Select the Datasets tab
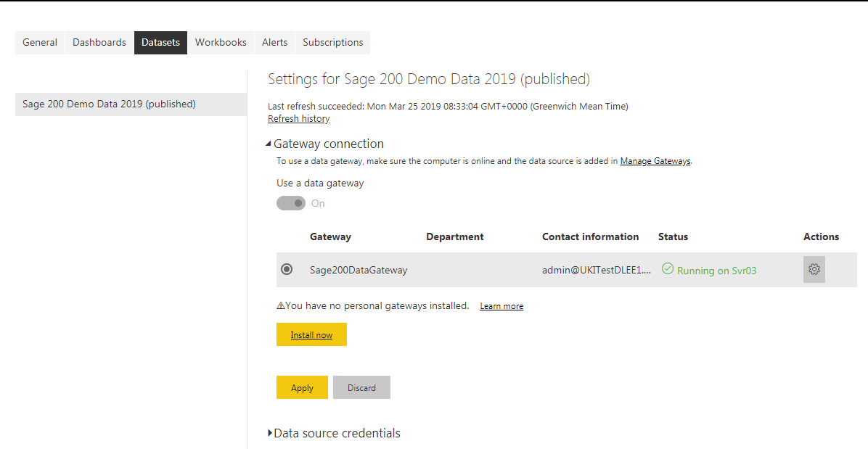The width and height of the screenshot is (868, 449). pyautogui.click(x=160, y=42)
